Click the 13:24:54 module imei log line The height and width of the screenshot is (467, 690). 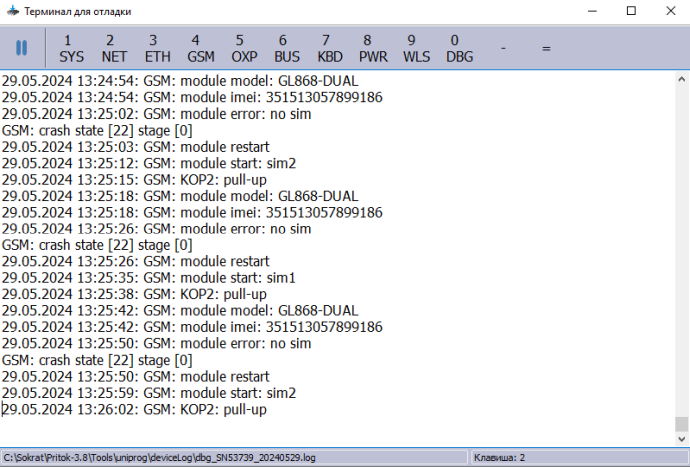click(192, 97)
